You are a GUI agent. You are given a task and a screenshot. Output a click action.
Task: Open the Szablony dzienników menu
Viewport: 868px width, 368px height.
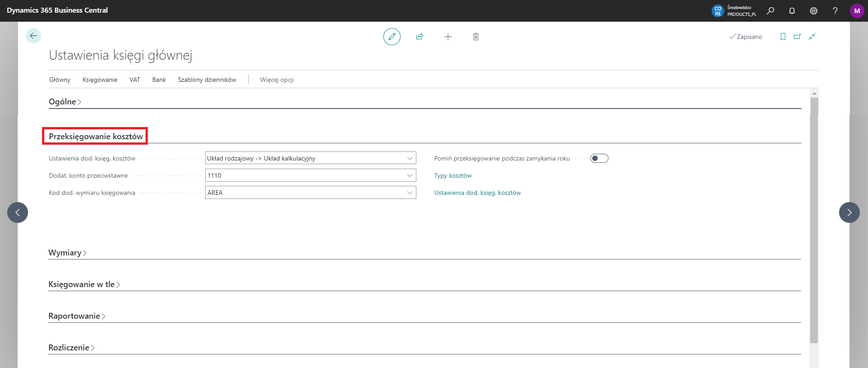(x=207, y=80)
